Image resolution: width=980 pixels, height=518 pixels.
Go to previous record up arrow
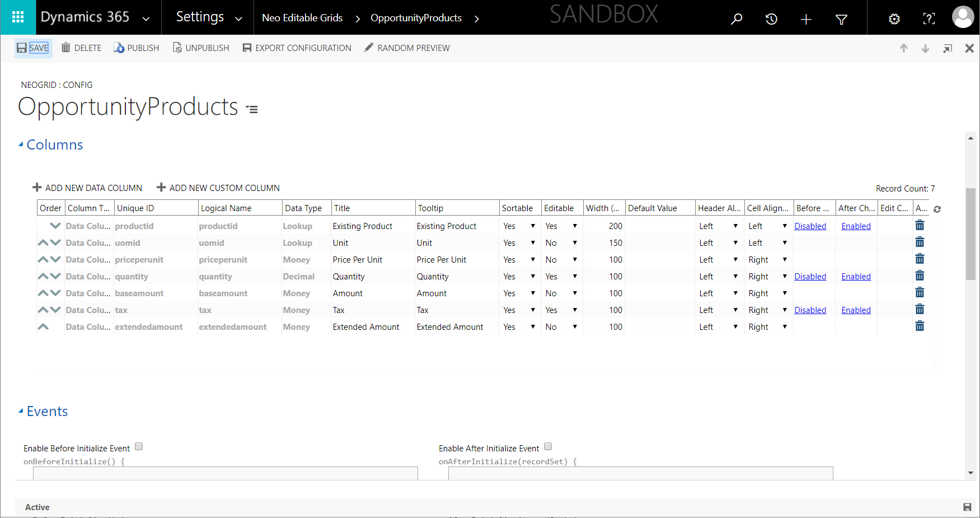[903, 48]
